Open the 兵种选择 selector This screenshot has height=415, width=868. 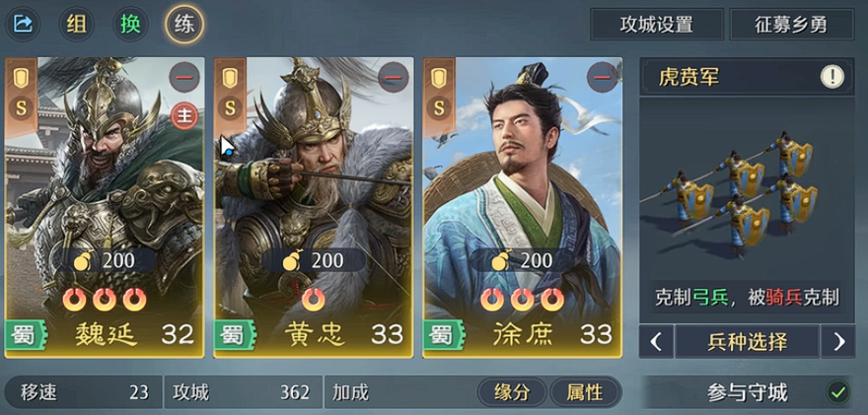pos(748,341)
